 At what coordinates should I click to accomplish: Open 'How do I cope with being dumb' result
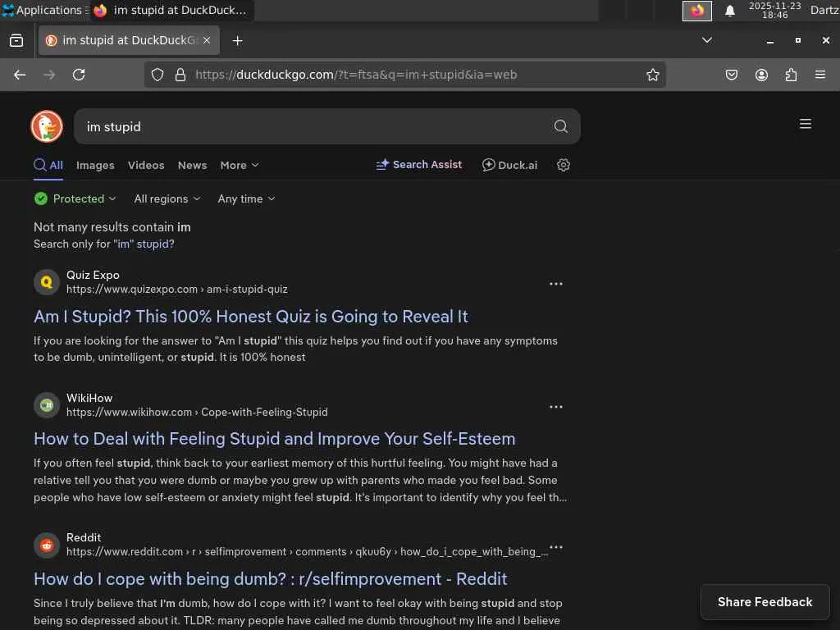271,579
